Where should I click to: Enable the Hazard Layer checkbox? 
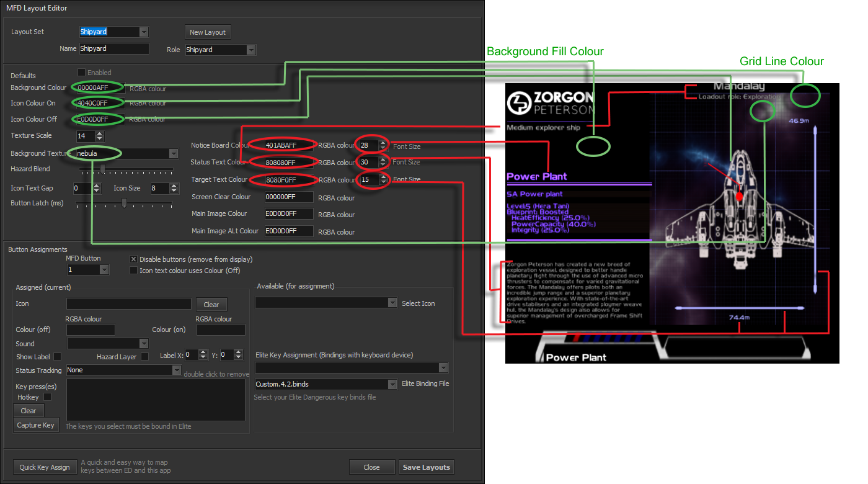pyautogui.click(x=144, y=357)
